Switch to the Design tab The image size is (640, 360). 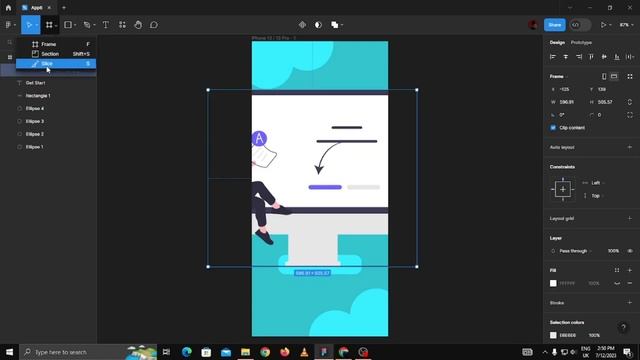pos(557,42)
